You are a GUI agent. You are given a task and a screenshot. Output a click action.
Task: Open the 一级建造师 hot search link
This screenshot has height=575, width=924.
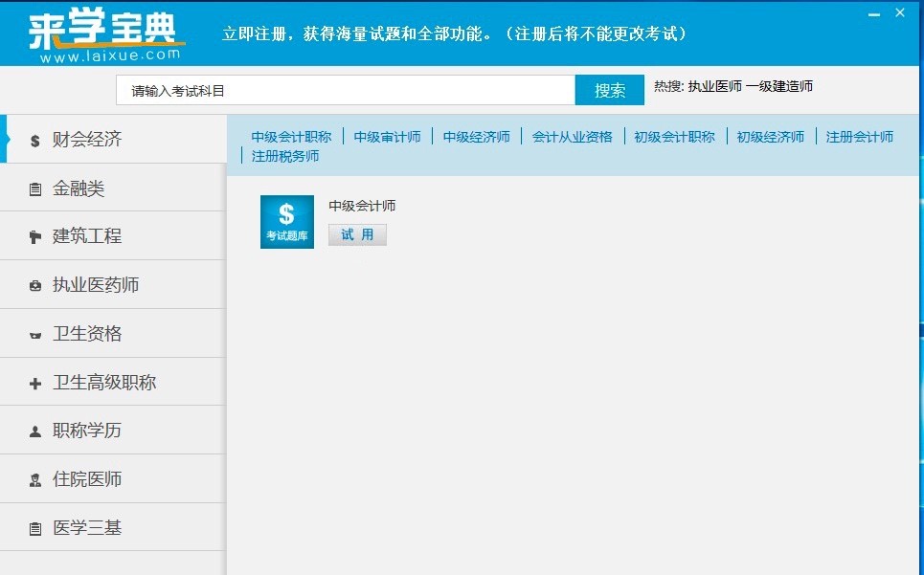tap(778, 85)
